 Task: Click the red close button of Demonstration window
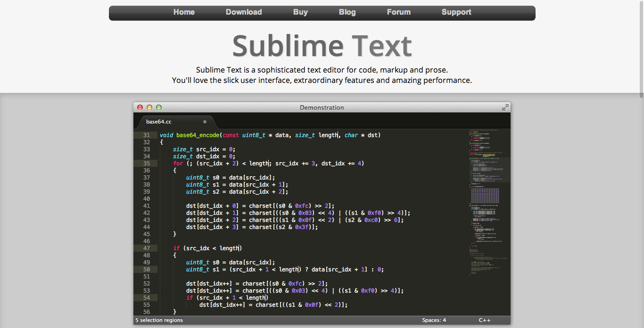[140, 107]
